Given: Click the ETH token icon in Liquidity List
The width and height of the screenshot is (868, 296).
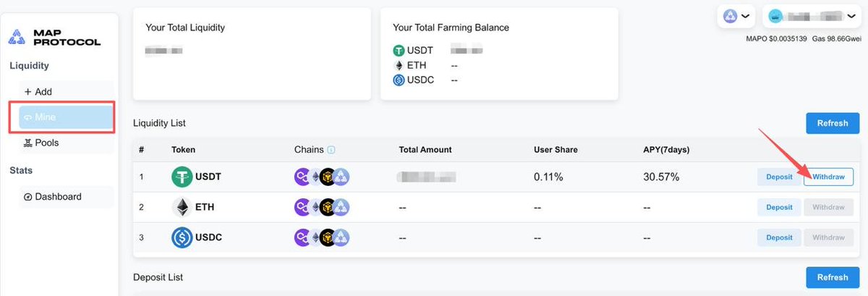Looking at the screenshot, I should coord(182,207).
